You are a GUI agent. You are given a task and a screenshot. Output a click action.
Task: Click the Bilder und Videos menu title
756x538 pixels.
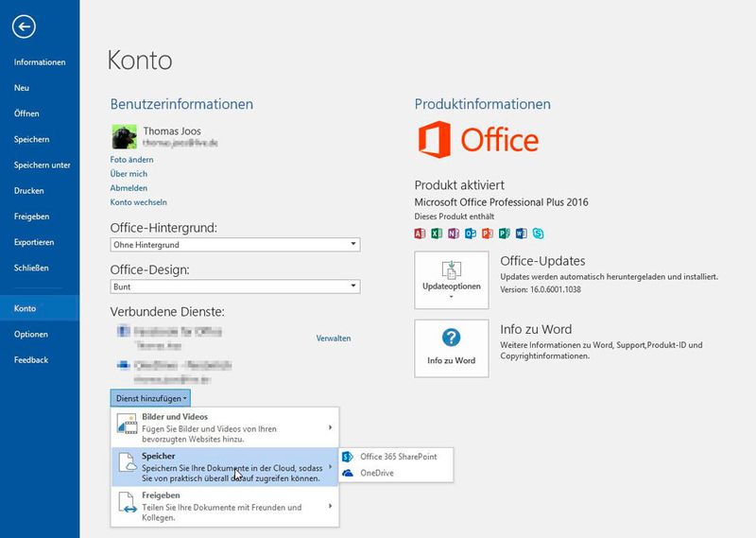pos(175,416)
